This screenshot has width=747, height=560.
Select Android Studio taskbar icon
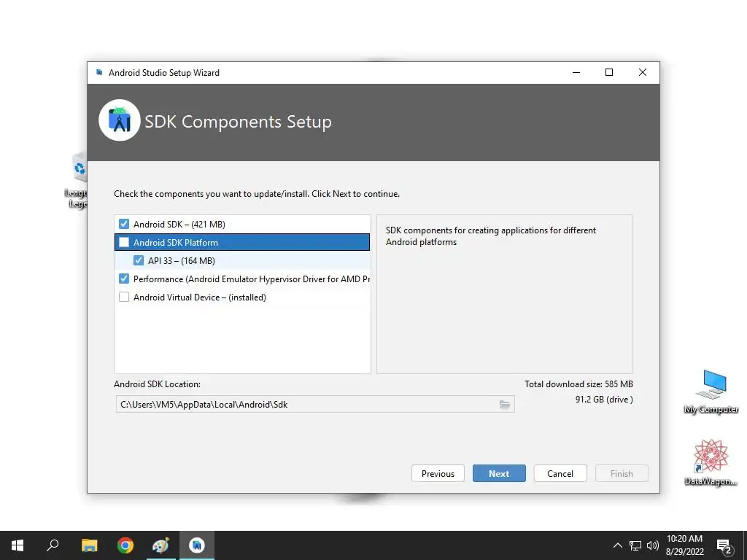coord(197,545)
